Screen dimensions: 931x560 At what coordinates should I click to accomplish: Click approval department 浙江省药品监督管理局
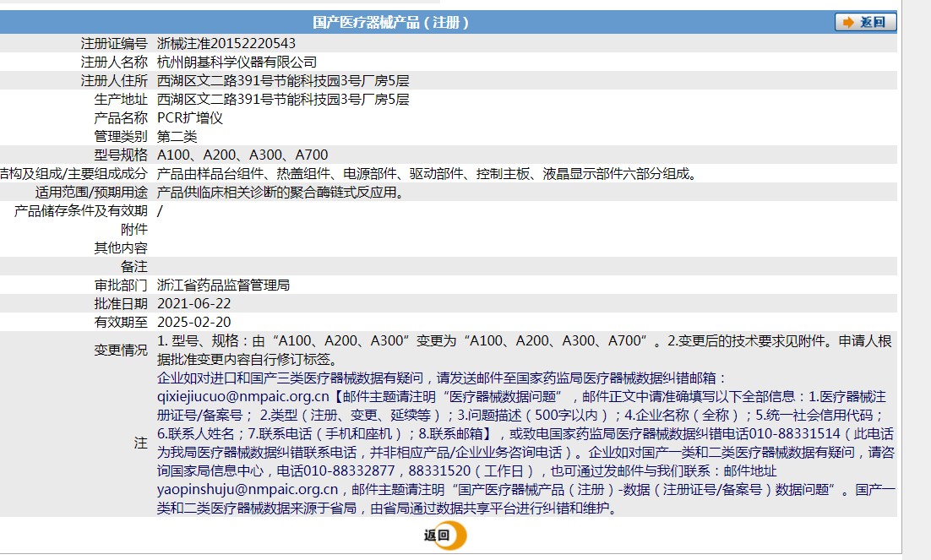pos(223,285)
